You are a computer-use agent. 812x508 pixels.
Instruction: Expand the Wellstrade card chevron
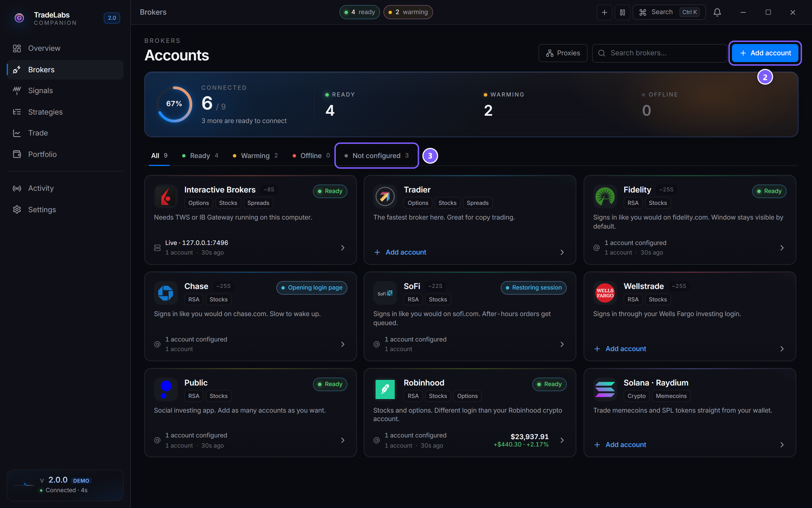[x=782, y=349]
